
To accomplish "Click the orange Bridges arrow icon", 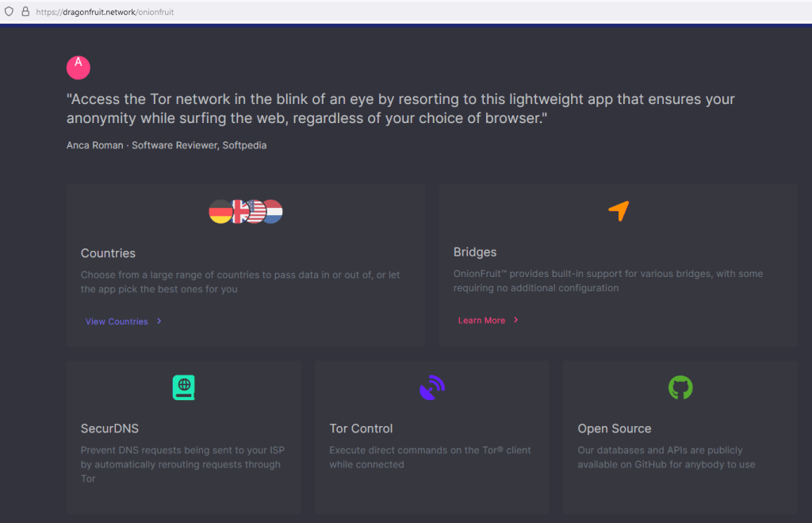I will coord(619,210).
